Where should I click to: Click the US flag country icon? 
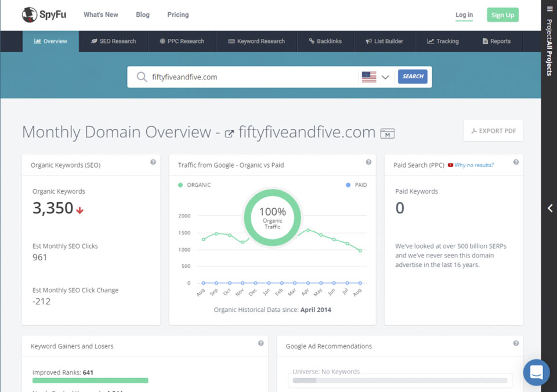pos(369,77)
